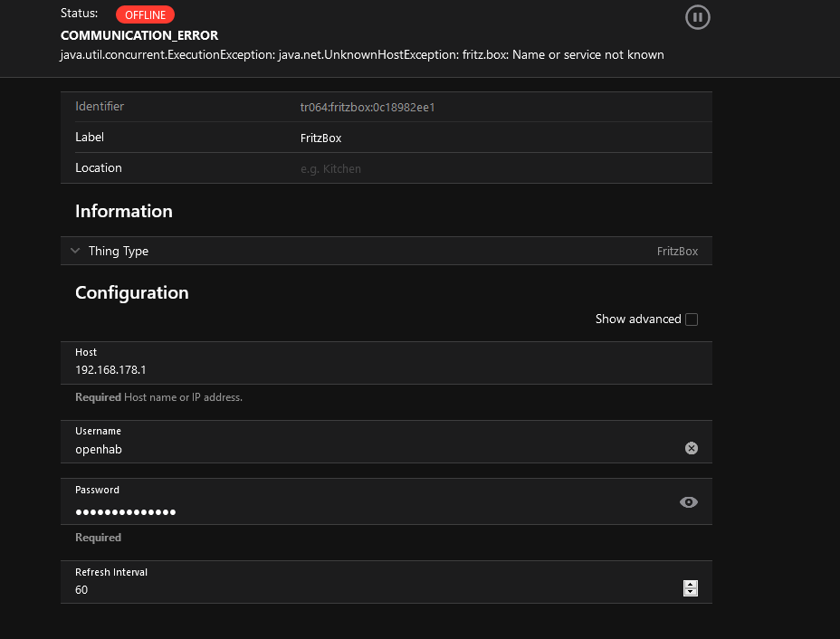Increase Refresh Interval with the up arrow
This screenshot has width=840, height=639.
coord(691,585)
